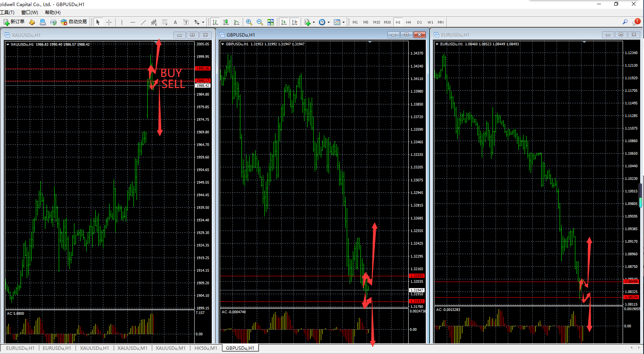The width and height of the screenshot is (644, 354).
Task: Toggle the chart shift button
Action: pyautogui.click(x=294, y=22)
